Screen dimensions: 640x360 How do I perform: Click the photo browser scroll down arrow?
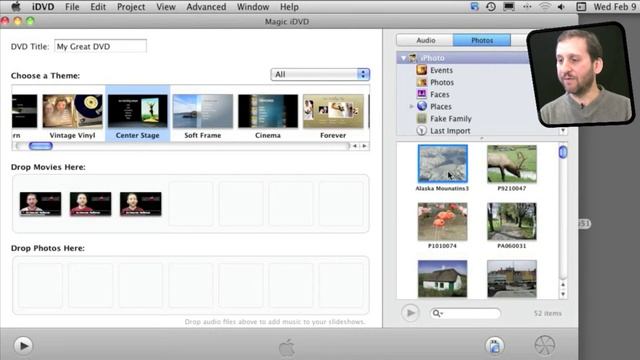563,294
